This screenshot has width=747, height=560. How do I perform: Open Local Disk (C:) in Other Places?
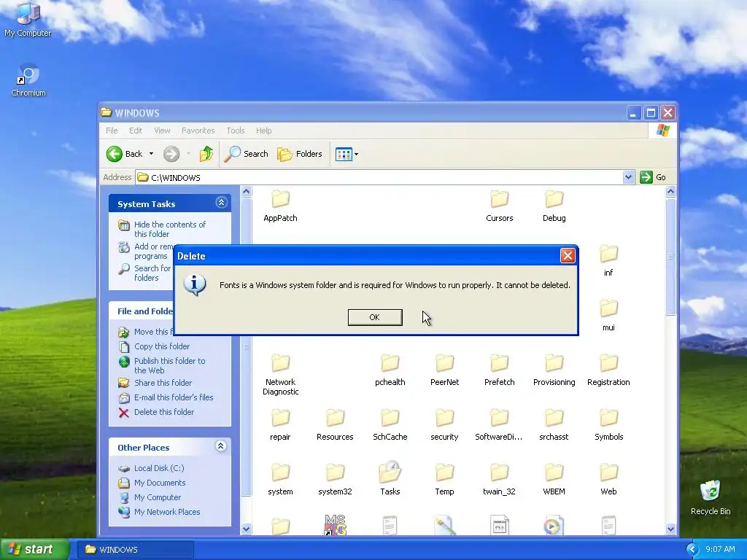pos(159,468)
